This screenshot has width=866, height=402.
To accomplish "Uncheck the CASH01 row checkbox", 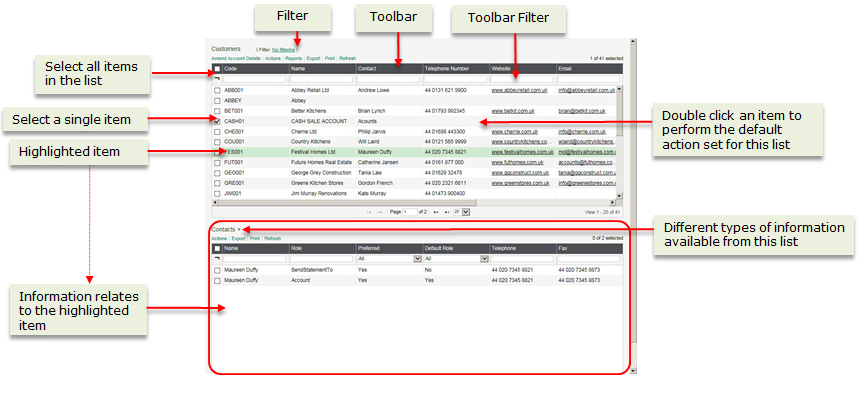I will 217,120.
